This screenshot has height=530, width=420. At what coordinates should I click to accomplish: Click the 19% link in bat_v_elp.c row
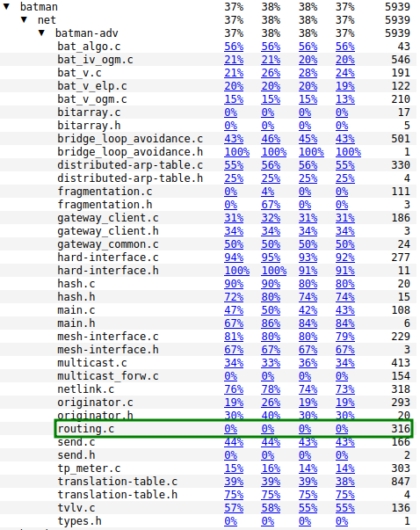[345, 86]
